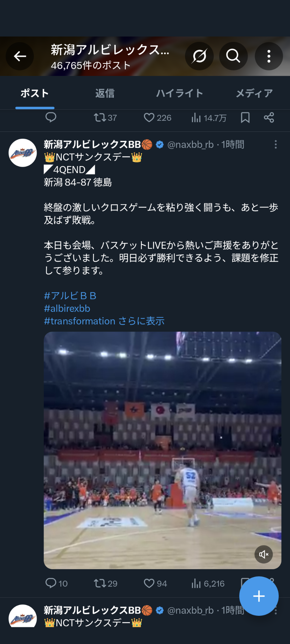Screen dimensions: 290x644
Task: Reply to the post with 226 likes
Action: coord(51,118)
